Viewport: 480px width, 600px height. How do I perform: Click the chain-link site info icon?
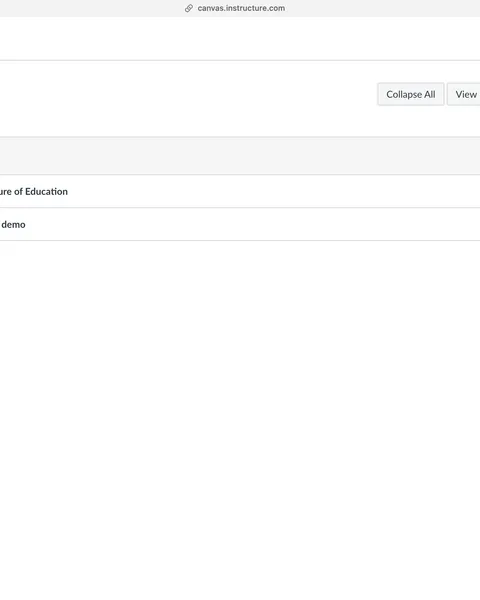pos(189,8)
